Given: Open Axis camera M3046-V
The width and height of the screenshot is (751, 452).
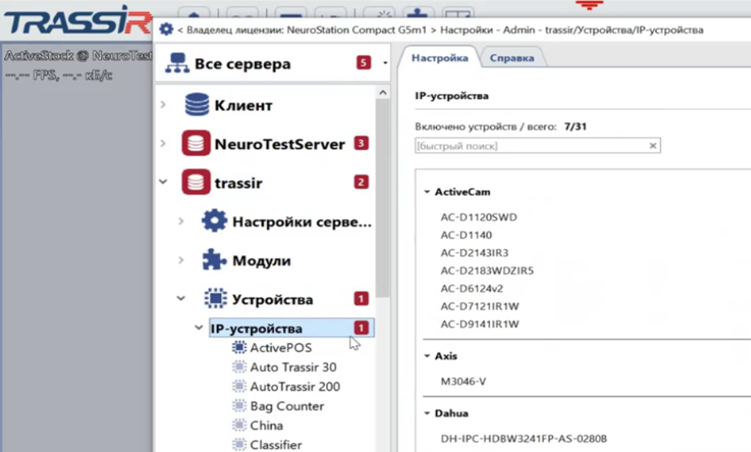Looking at the screenshot, I should [x=463, y=382].
